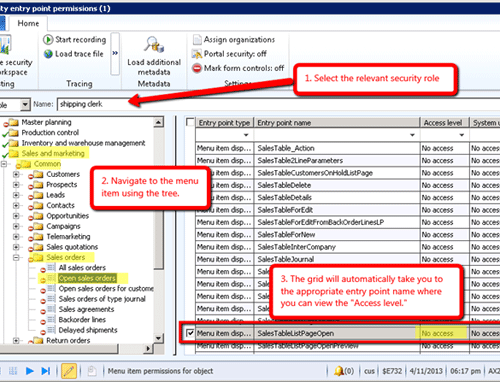Click the Start recording label
Screen dimensions: 500x382
[x=81, y=40]
